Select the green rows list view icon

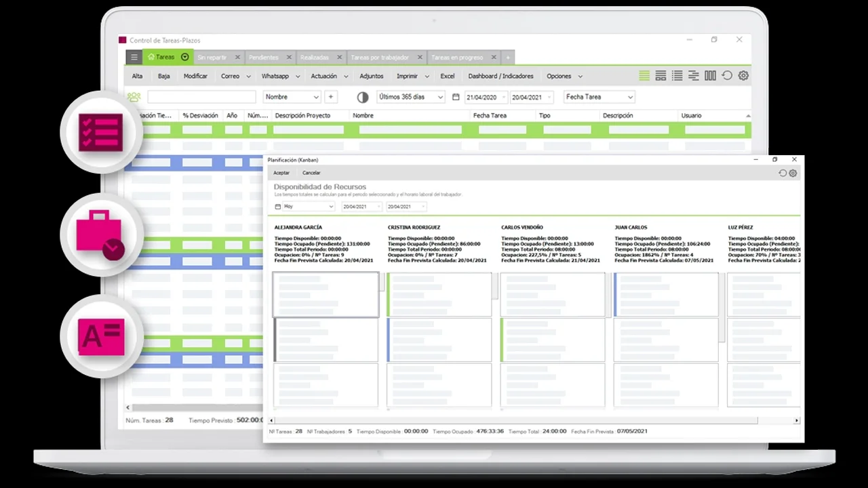pyautogui.click(x=644, y=76)
